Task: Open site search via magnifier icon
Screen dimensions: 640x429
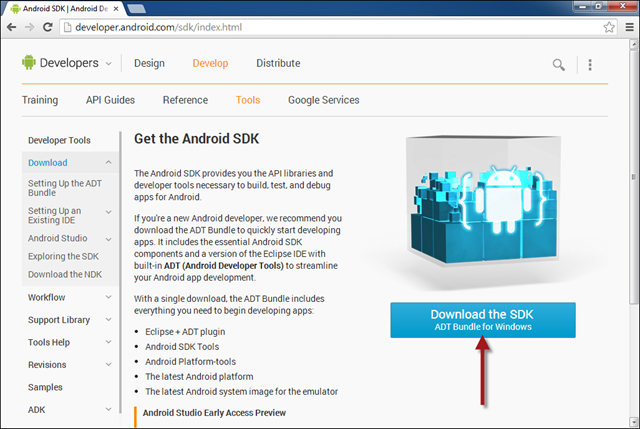Action: click(x=559, y=64)
